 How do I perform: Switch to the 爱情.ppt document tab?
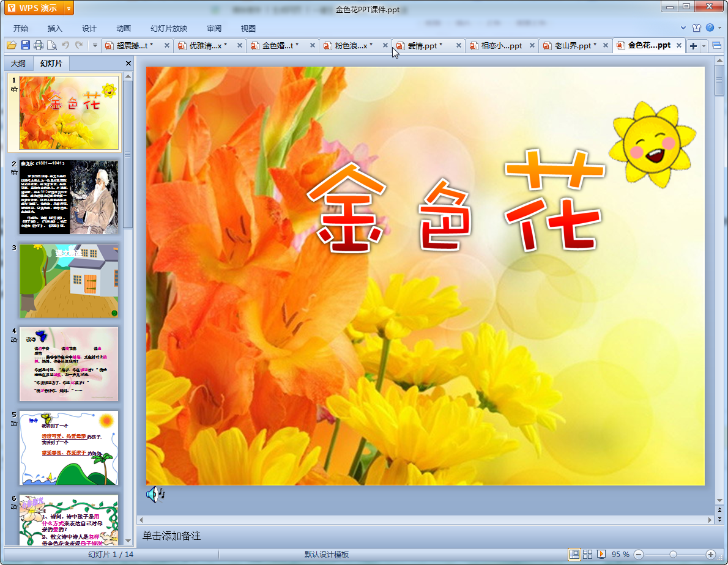[425, 45]
